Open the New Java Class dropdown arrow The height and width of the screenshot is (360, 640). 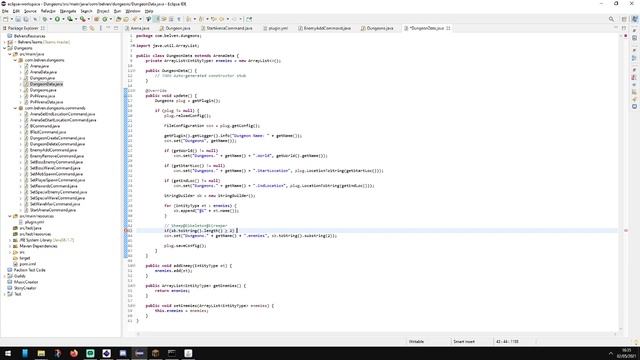(111, 19)
